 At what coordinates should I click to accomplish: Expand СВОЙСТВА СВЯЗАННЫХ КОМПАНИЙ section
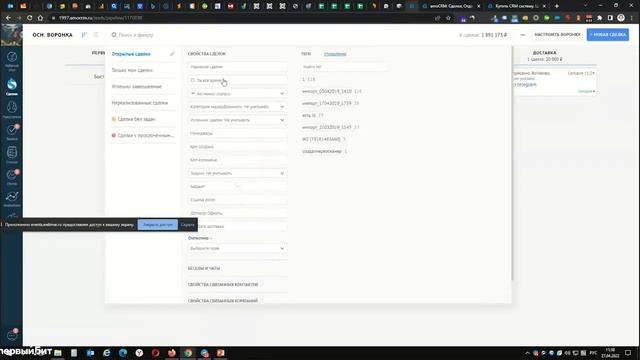pyautogui.click(x=223, y=301)
